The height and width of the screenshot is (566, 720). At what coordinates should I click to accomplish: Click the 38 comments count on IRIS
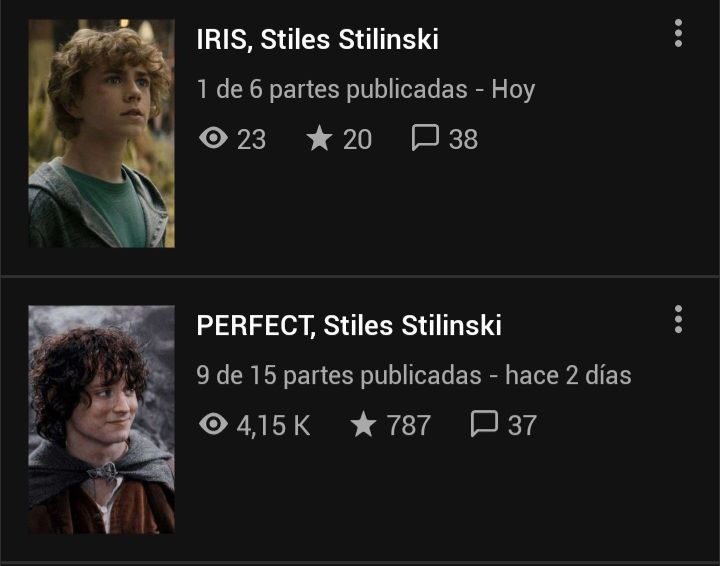click(x=463, y=139)
